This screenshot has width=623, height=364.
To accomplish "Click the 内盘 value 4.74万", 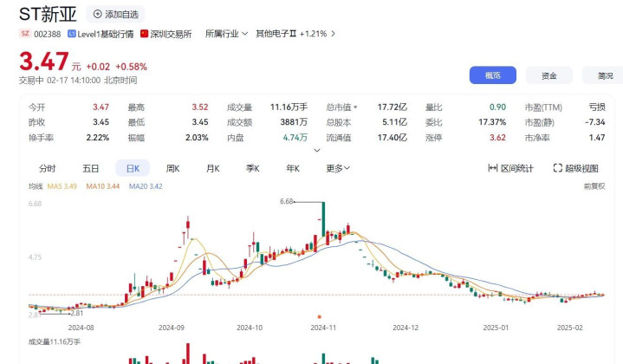I will click(x=295, y=138).
